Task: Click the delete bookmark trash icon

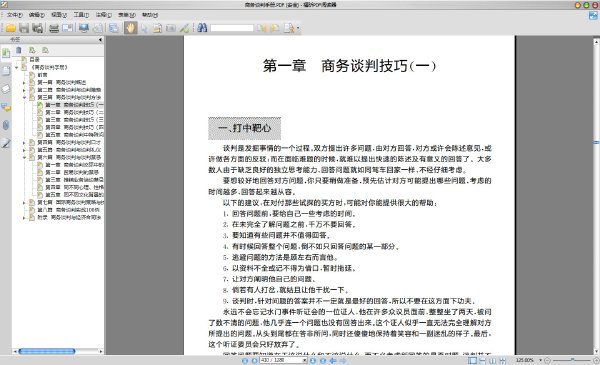Action: (x=19, y=50)
